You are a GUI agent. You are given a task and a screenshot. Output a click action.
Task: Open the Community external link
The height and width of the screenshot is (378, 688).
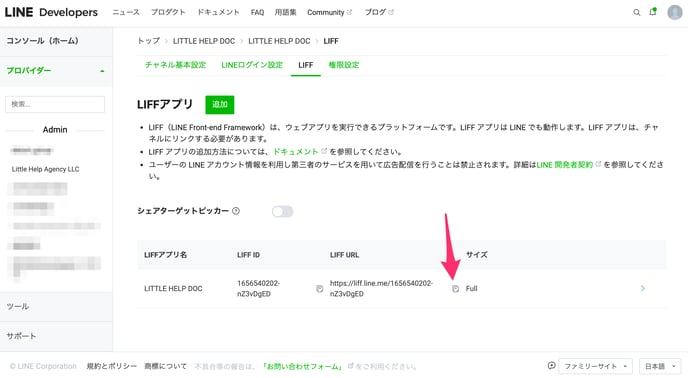[329, 12]
